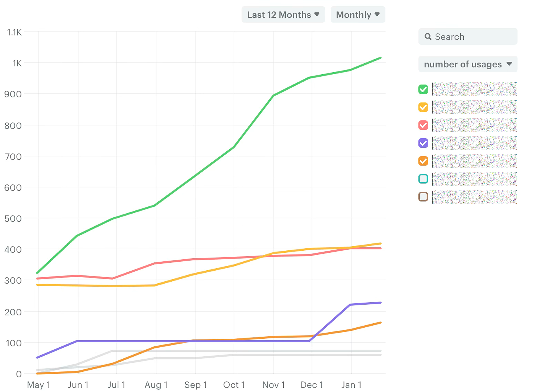Image resolution: width=547 pixels, height=392 pixels.
Task: Toggle off the pink series checkbox
Action: (423, 125)
